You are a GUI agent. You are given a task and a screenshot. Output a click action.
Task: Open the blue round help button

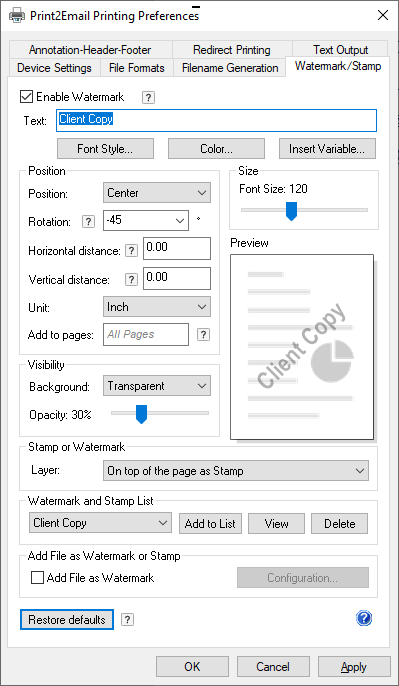(x=364, y=618)
